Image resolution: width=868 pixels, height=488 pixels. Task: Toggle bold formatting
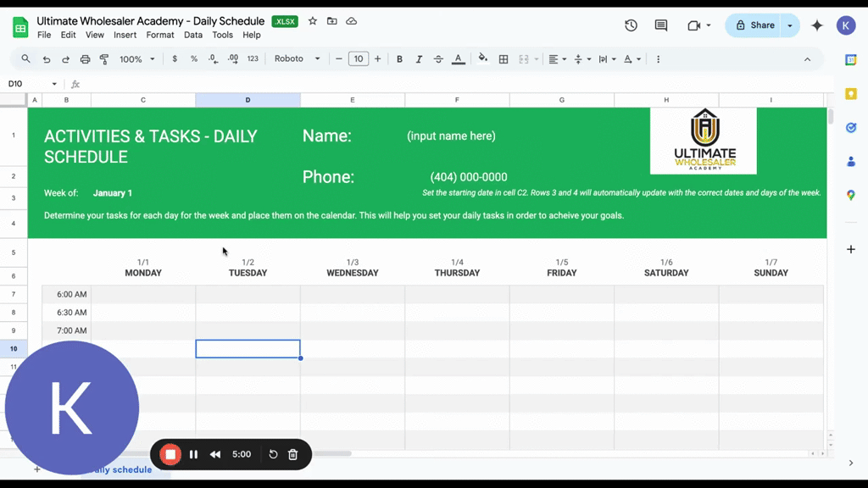399,59
